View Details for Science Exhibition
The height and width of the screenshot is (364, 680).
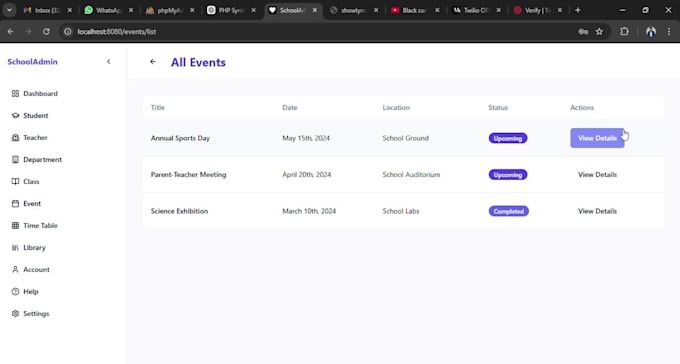(x=597, y=211)
